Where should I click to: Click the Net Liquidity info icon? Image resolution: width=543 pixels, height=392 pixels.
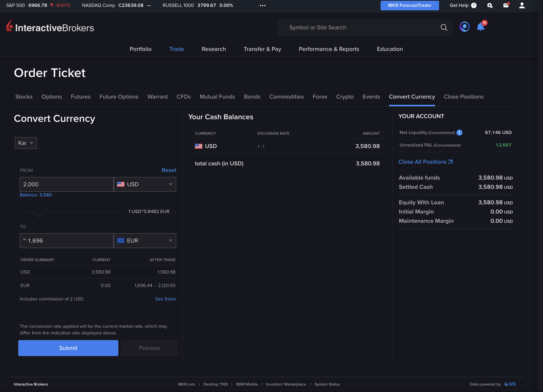(459, 133)
